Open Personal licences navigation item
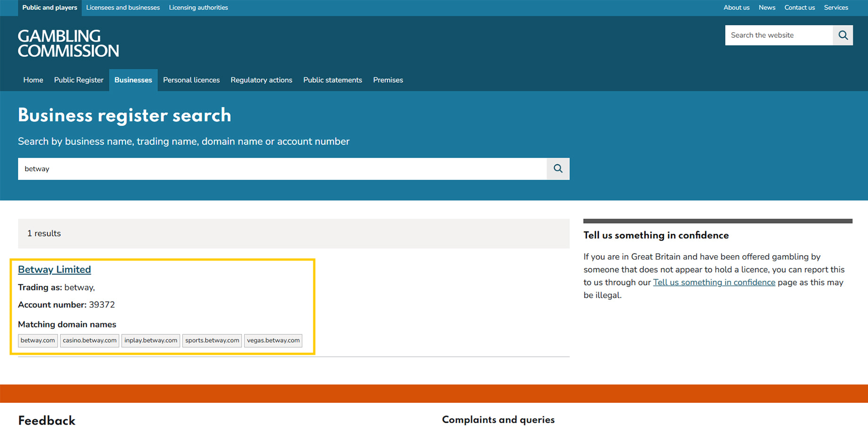 pos(192,80)
